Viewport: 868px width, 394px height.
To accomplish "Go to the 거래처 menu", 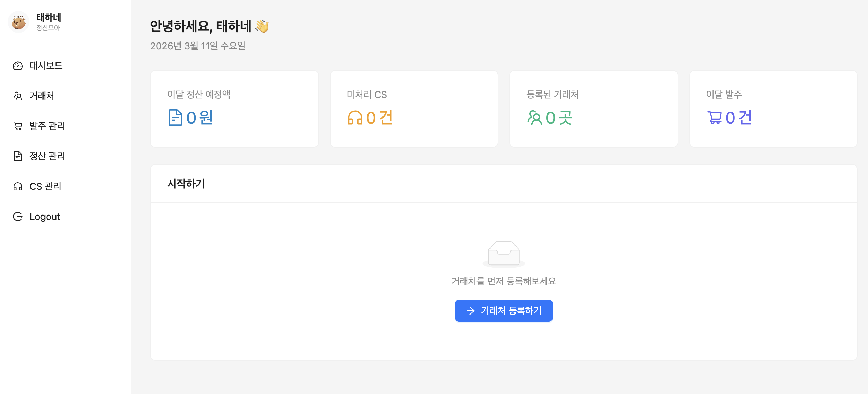I will coord(42,96).
